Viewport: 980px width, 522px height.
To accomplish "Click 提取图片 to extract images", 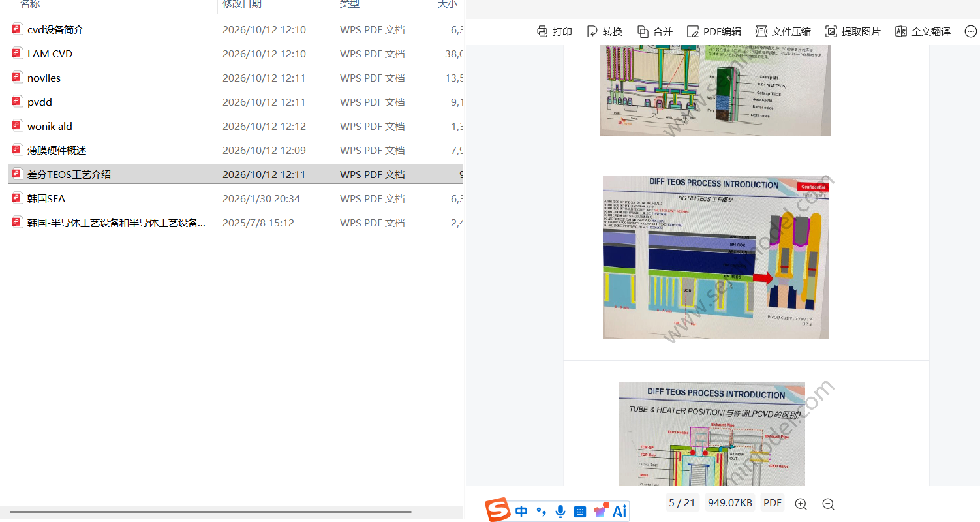I will point(853,31).
